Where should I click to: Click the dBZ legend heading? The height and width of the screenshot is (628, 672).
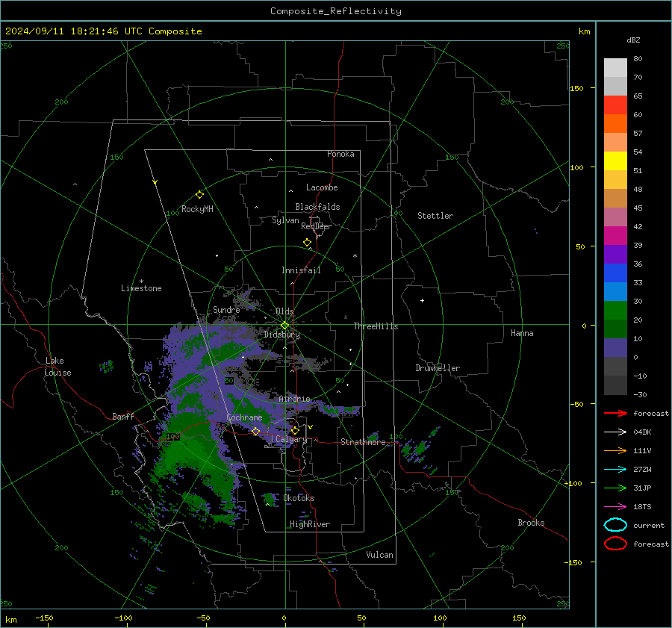633,40
